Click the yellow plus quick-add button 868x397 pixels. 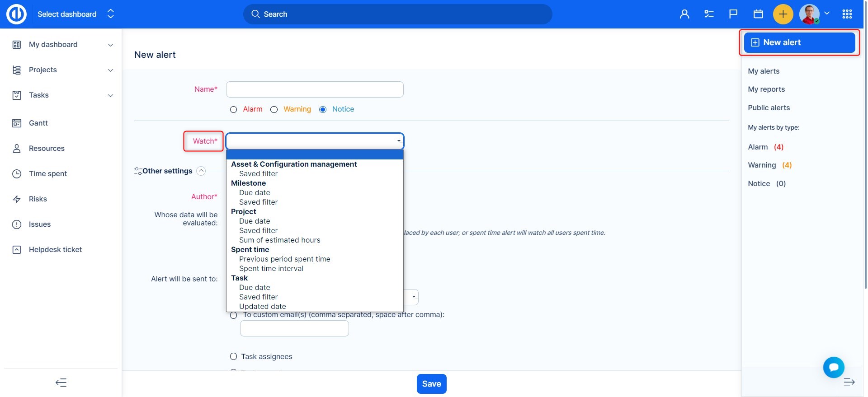pos(783,14)
